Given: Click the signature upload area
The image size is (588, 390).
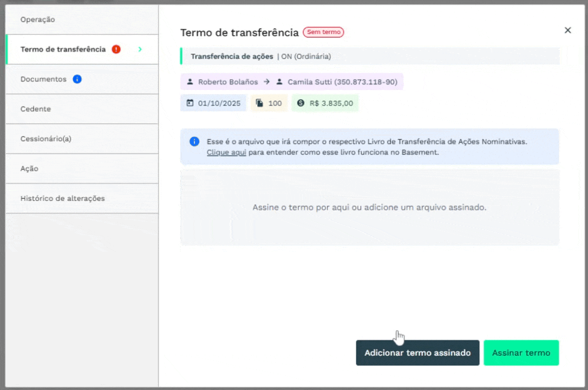Looking at the screenshot, I should pyautogui.click(x=370, y=207).
